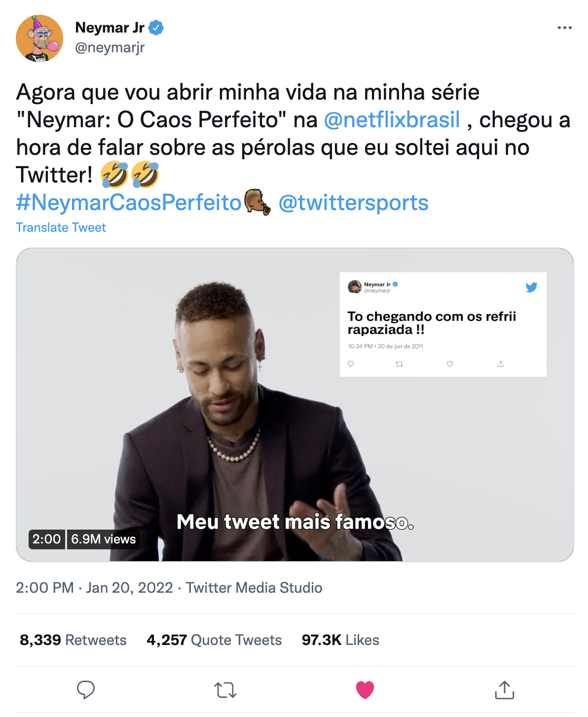This screenshot has width=588, height=717.
Task: Click the Twitter Media Studio source label
Action: click(254, 588)
